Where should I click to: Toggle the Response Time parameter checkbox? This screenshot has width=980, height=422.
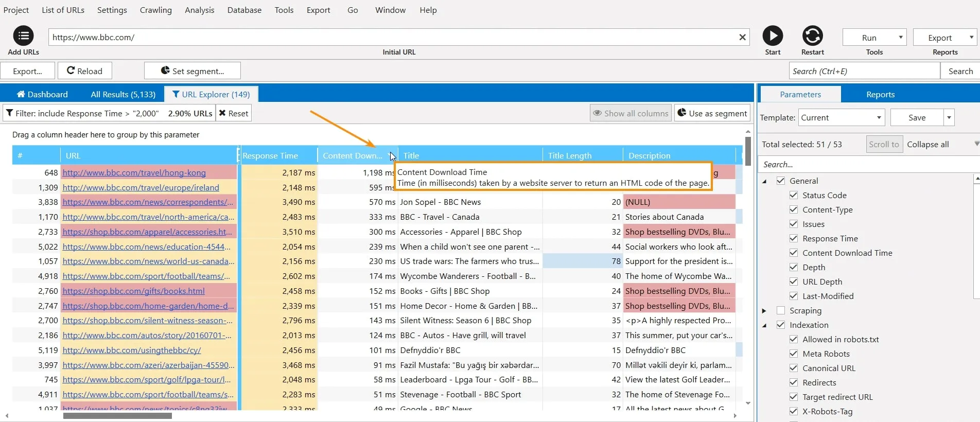(x=794, y=238)
